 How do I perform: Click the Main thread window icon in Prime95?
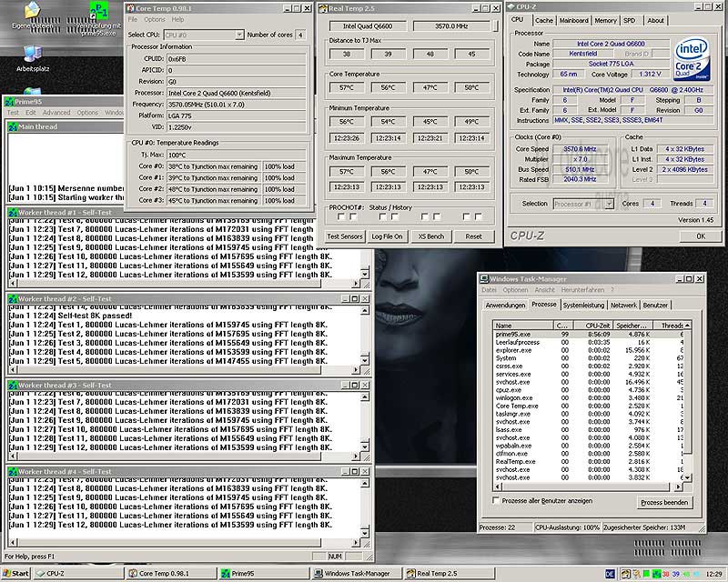point(13,126)
